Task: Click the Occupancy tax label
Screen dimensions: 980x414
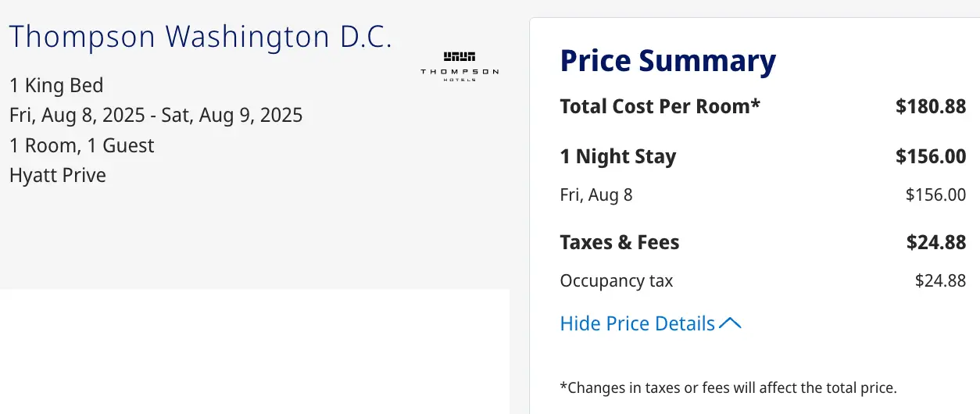Action: [x=617, y=281]
